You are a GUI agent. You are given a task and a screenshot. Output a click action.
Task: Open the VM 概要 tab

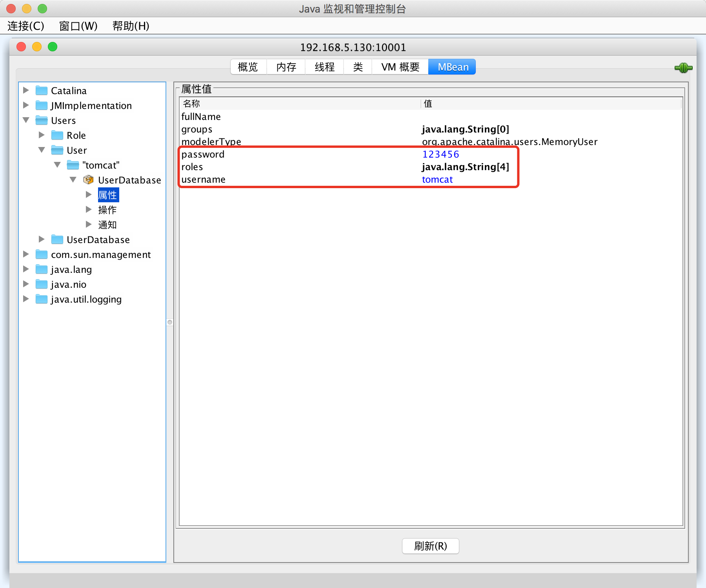tap(400, 67)
